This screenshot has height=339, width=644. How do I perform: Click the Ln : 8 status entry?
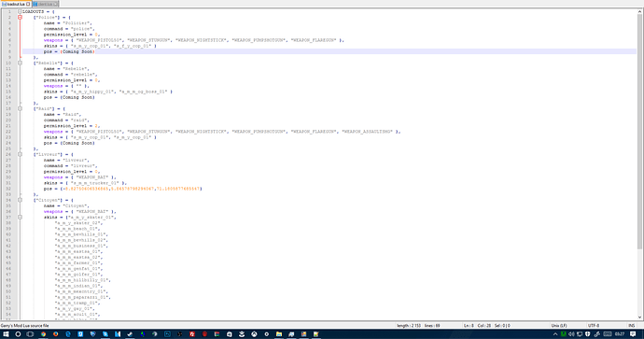469,325
